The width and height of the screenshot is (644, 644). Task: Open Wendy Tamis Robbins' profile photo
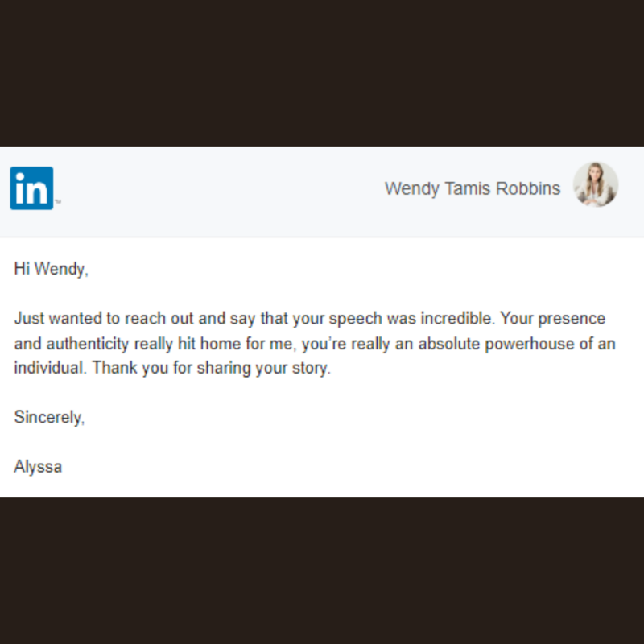pos(596,184)
